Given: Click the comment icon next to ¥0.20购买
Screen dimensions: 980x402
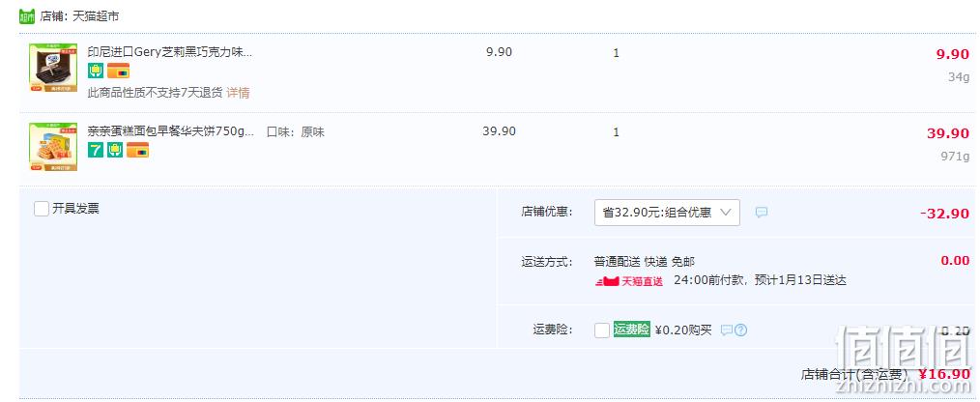Looking at the screenshot, I should coord(726,330).
